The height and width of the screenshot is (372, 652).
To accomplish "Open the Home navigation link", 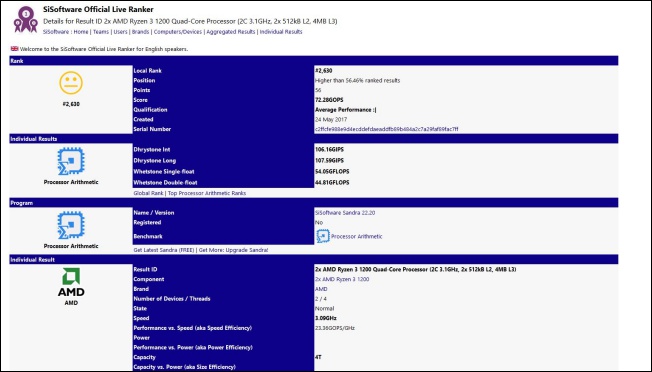I will click(x=81, y=32).
